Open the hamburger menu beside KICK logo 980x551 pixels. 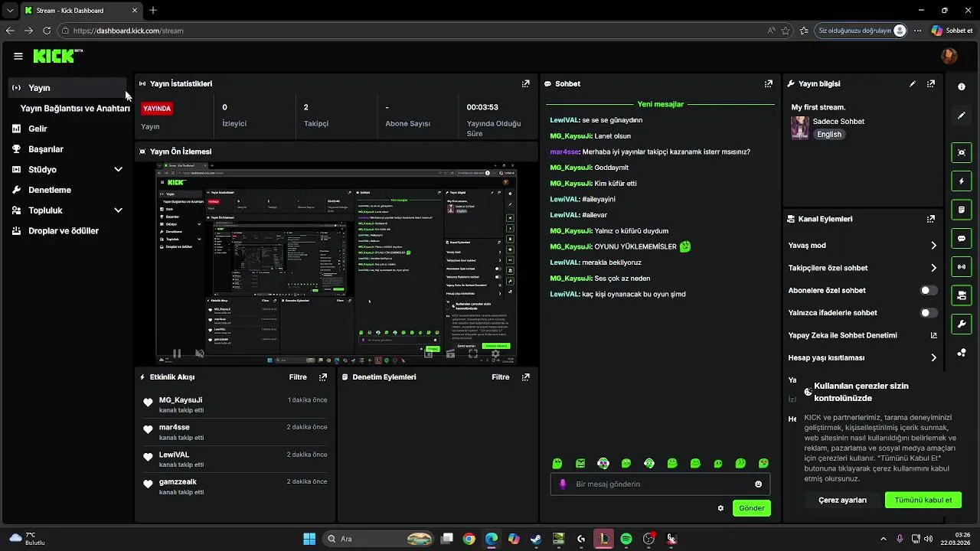[x=18, y=56]
